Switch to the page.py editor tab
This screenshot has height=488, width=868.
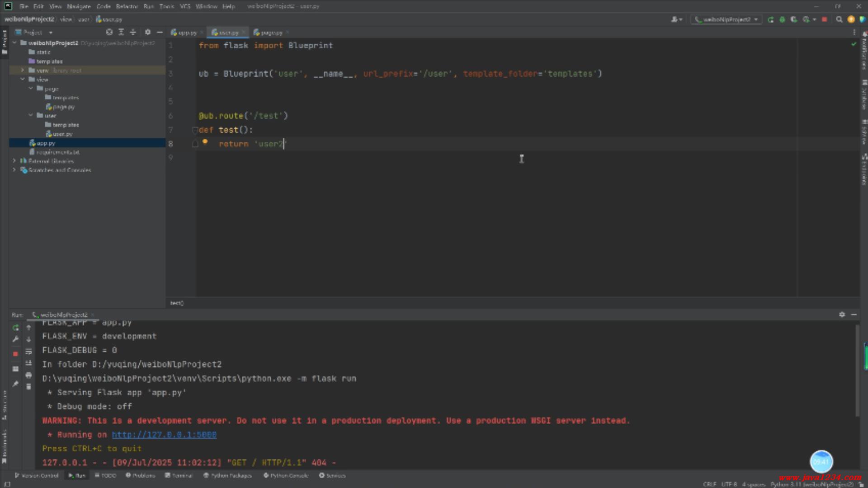271,33
